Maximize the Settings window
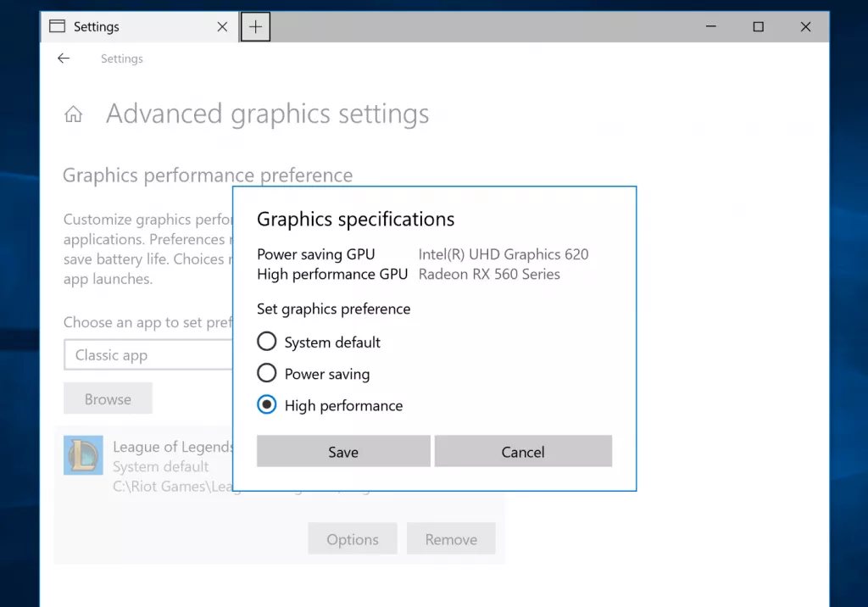 [x=758, y=26]
